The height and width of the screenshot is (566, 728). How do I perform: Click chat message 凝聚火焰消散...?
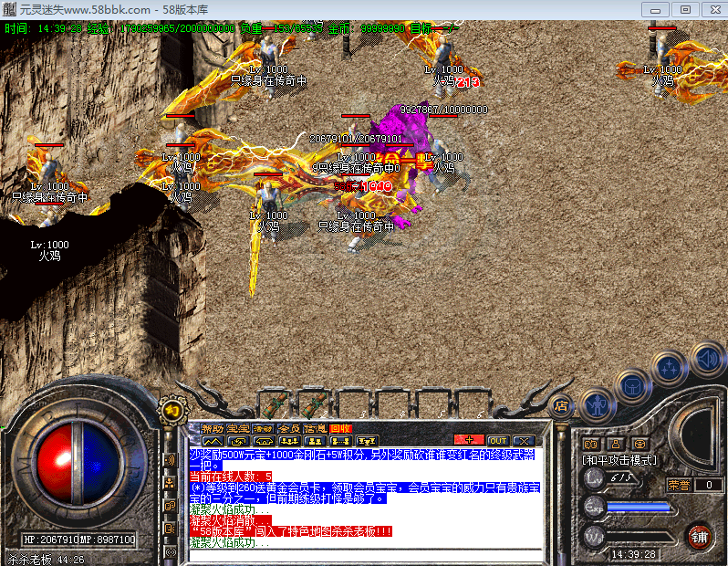coord(230,520)
